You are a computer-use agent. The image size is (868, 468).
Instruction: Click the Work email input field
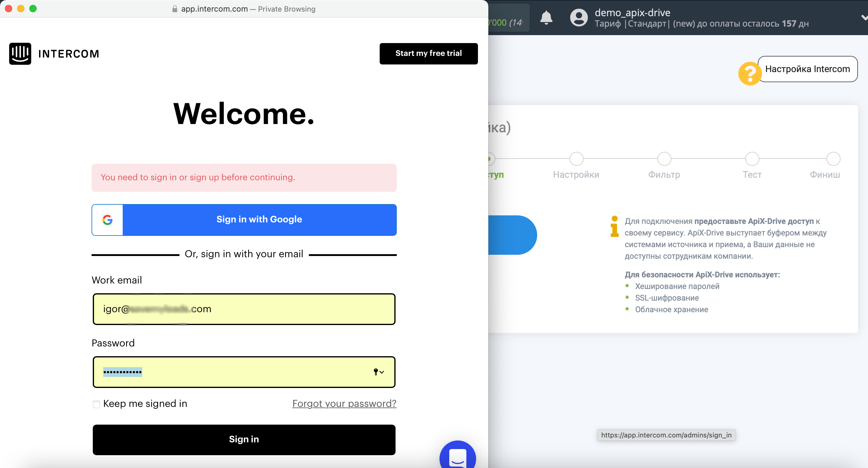coord(244,308)
